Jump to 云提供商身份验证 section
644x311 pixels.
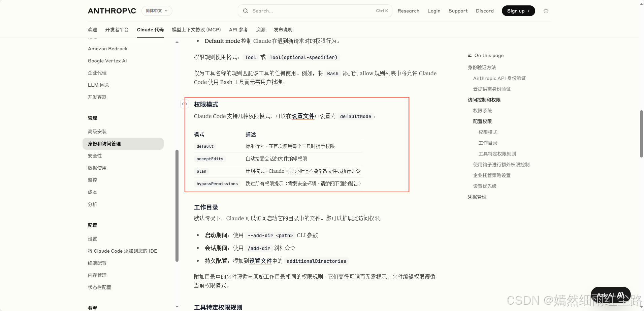pyautogui.click(x=492, y=89)
